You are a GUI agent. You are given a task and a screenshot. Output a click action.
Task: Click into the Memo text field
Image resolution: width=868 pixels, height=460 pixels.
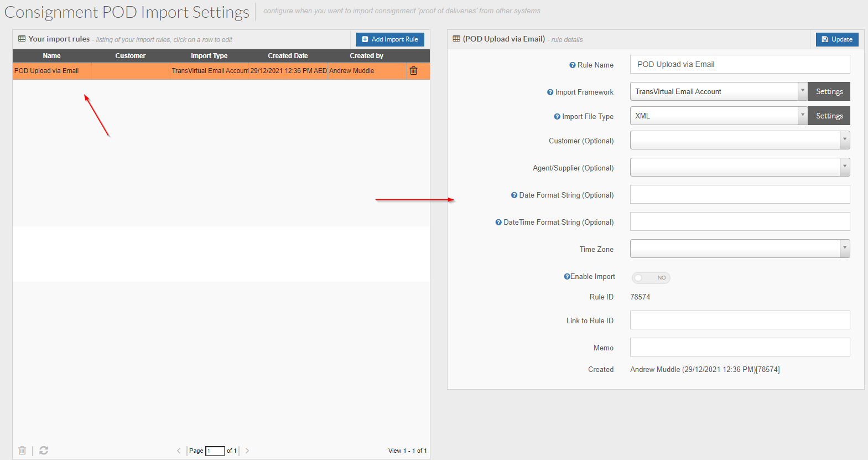coord(740,347)
